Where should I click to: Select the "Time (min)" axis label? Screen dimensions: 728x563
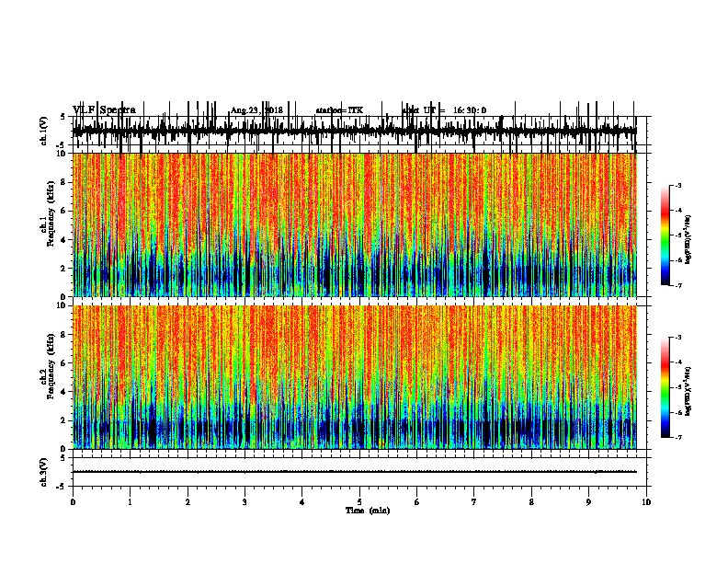[x=368, y=511]
